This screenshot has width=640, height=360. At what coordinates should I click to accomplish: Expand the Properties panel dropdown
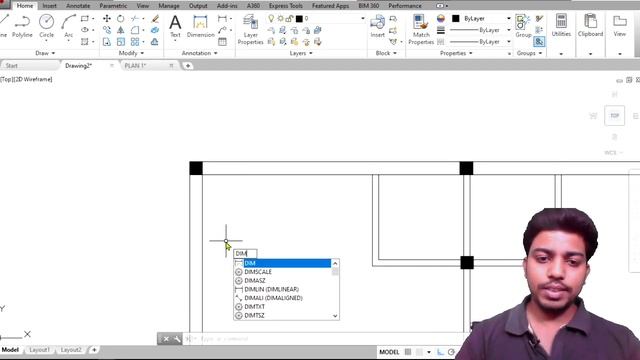point(456,53)
